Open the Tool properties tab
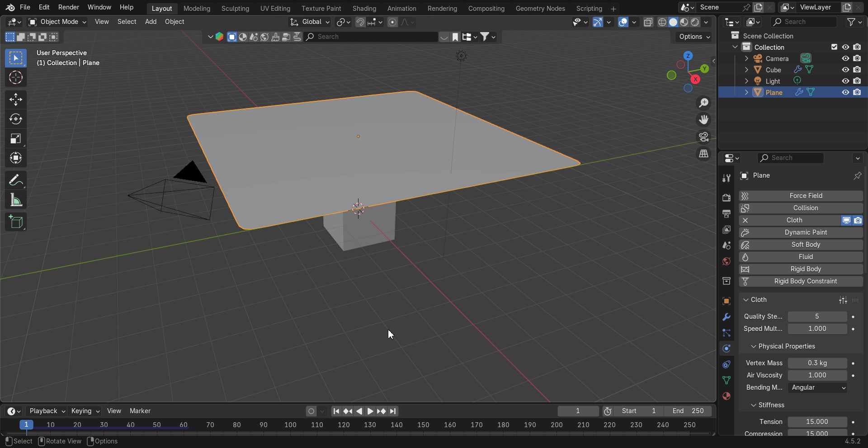The height and width of the screenshot is (448, 868). pos(726,178)
